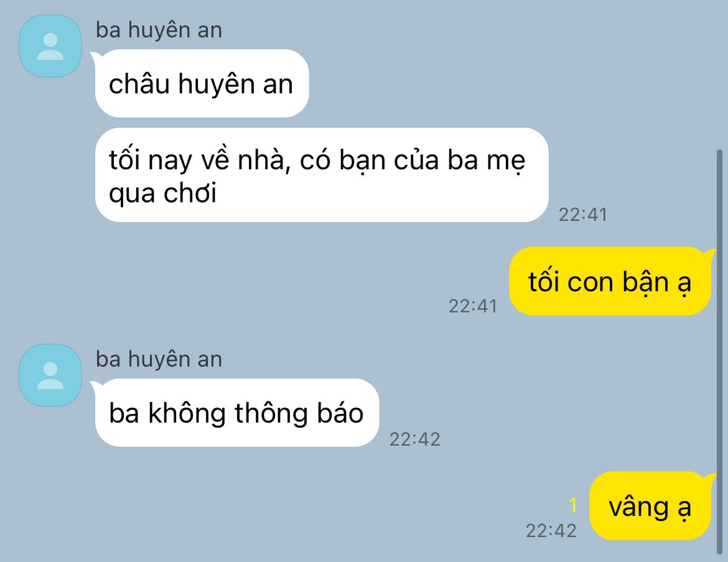Click the chat scrollbar on the right edge
This screenshot has height=562, width=728.
[x=719, y=352]
